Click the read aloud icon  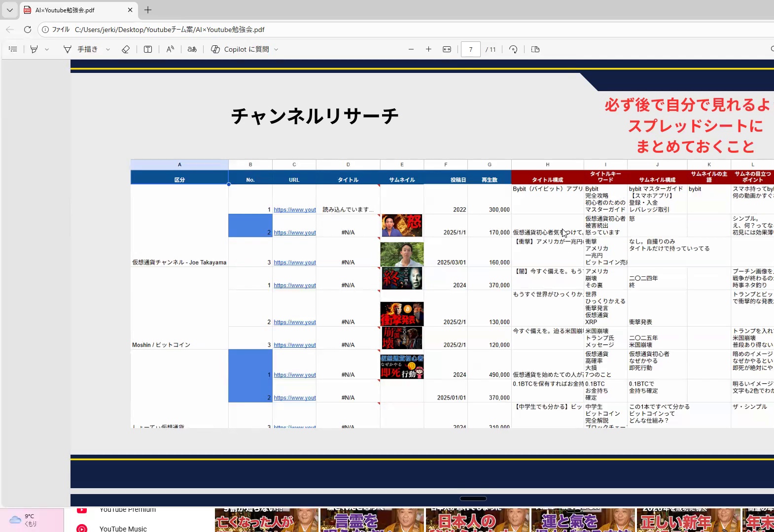pyautogui.click(x=170, y=49)
